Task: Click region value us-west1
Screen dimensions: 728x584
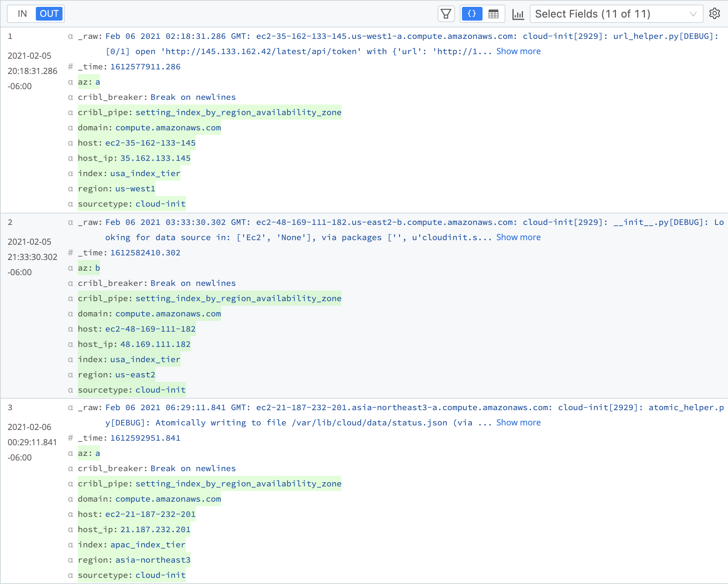Action: (x=135, y=189)
